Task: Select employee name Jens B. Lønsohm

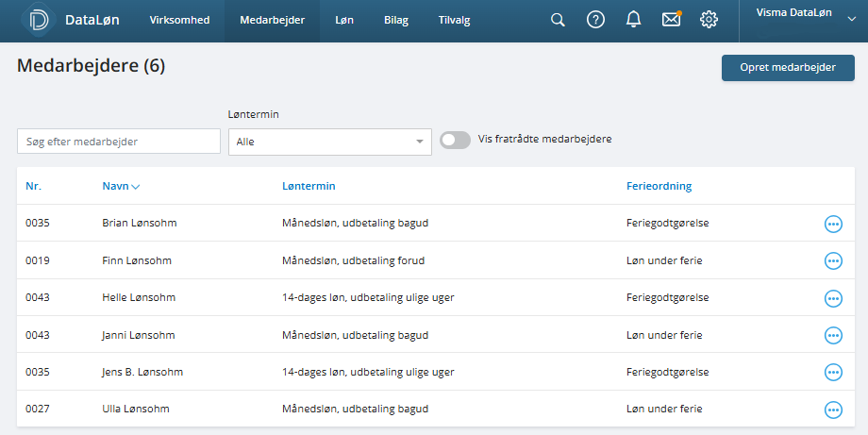Action: coord(142,372)
